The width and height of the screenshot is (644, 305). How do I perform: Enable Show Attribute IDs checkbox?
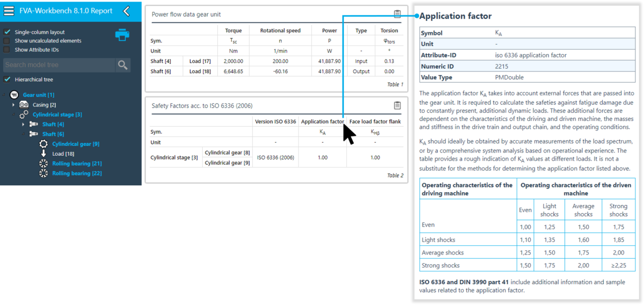coord(7,49)
